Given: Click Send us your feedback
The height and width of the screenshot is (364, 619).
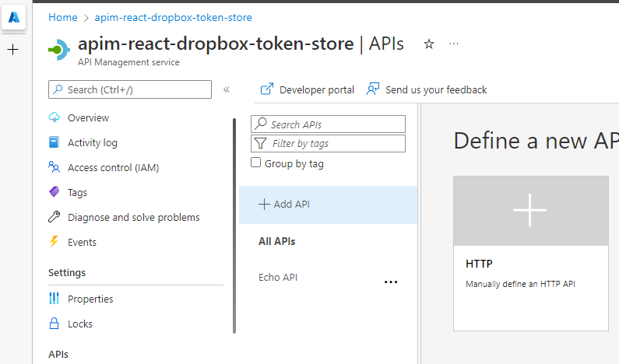Looking at the screenshot, I should (427, 90).
